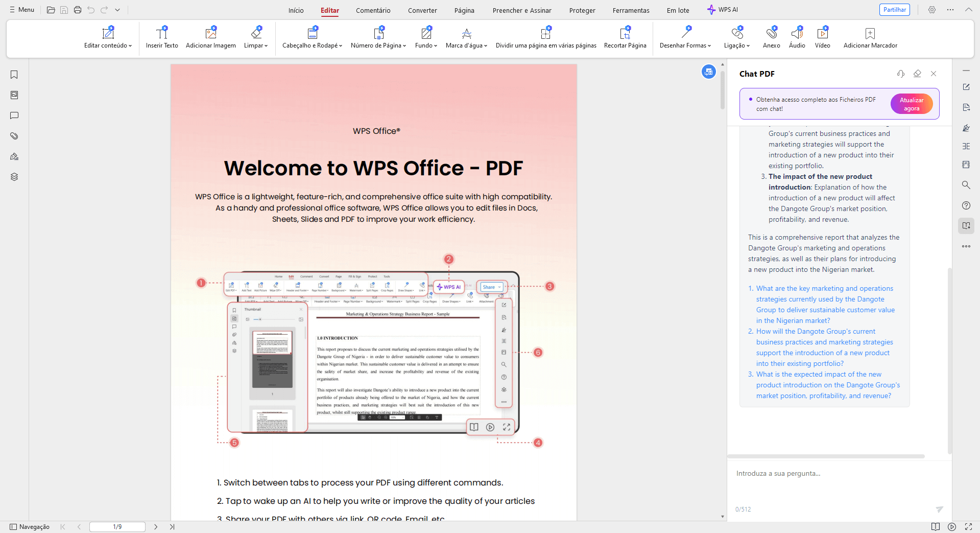The image size is (980, 533).
Task: Click the Print icon
Action: click(x=78, y=10)
